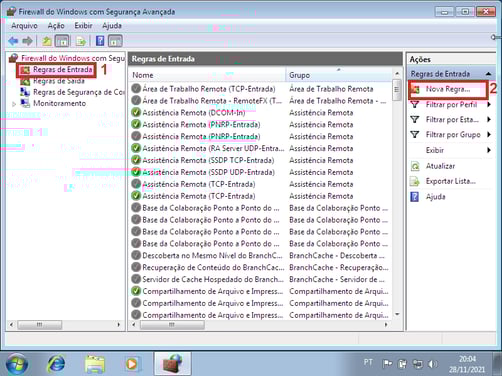Click the Back arrow toolbar icon

point(13,41)
